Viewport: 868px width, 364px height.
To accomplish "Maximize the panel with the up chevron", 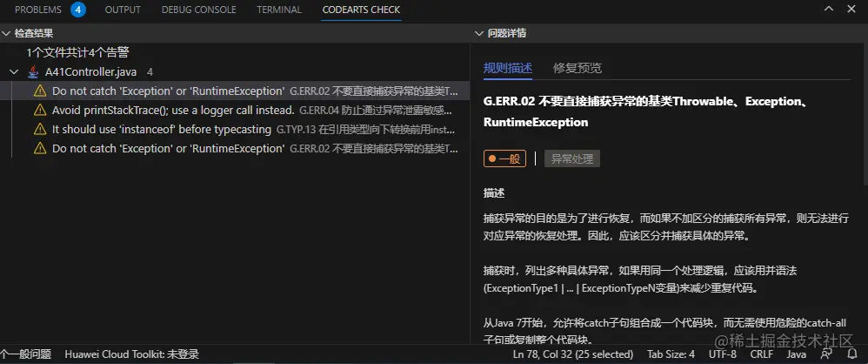I will [829, 9].
